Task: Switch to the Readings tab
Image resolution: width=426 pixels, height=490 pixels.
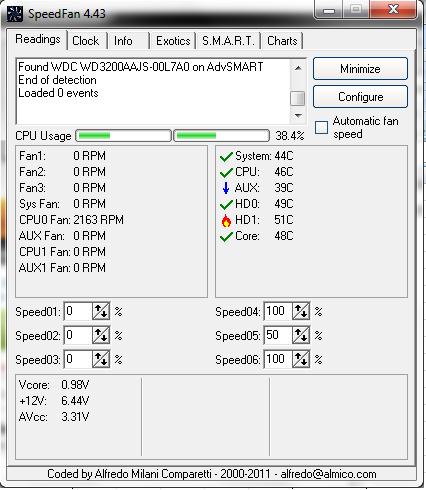Action: click(38, 39)
